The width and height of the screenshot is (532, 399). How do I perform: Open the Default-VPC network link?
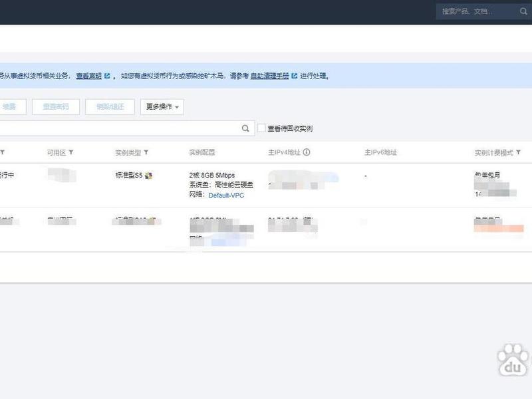click(x=226, y=196)
